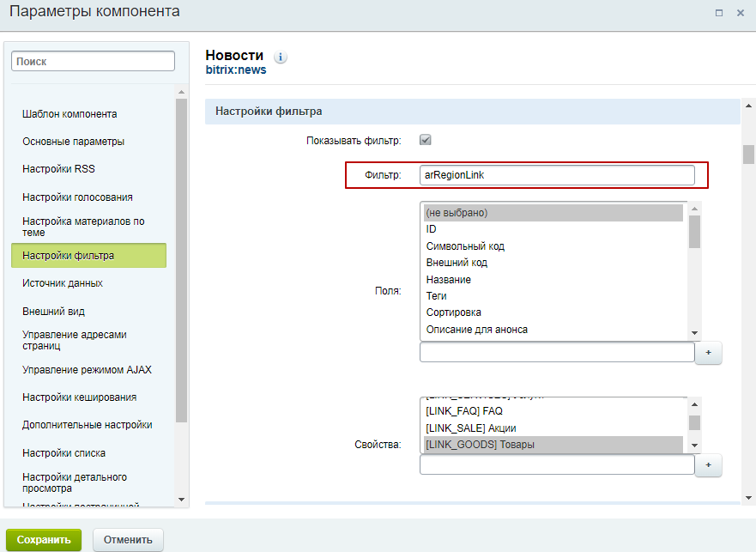Click the main panel scrollbar thumb

point(748,155)
